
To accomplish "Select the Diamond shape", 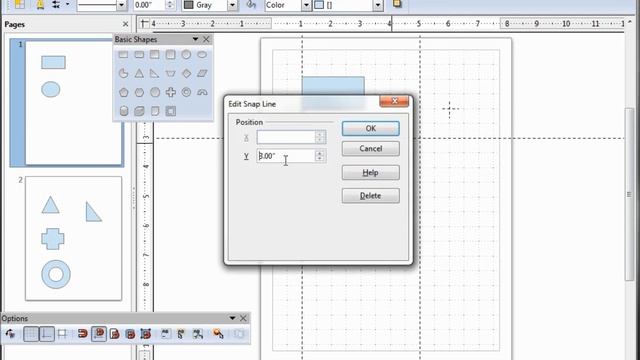I will point(186,73).
